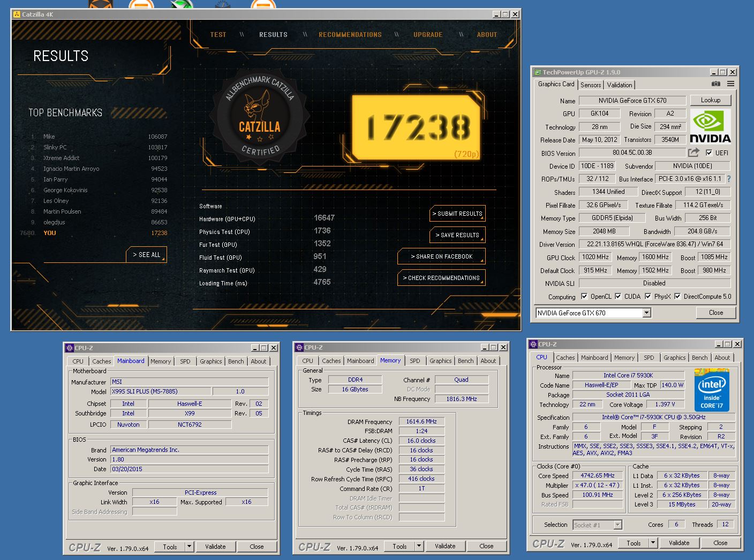Viewport: 754px width, 560px height.
Task: Click SUBMIT RESULTS button
Action: tap(457, 213)
